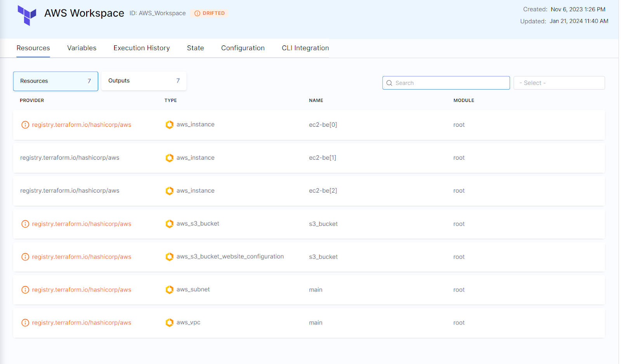Select the Resources 7 card

pos(56,81)
